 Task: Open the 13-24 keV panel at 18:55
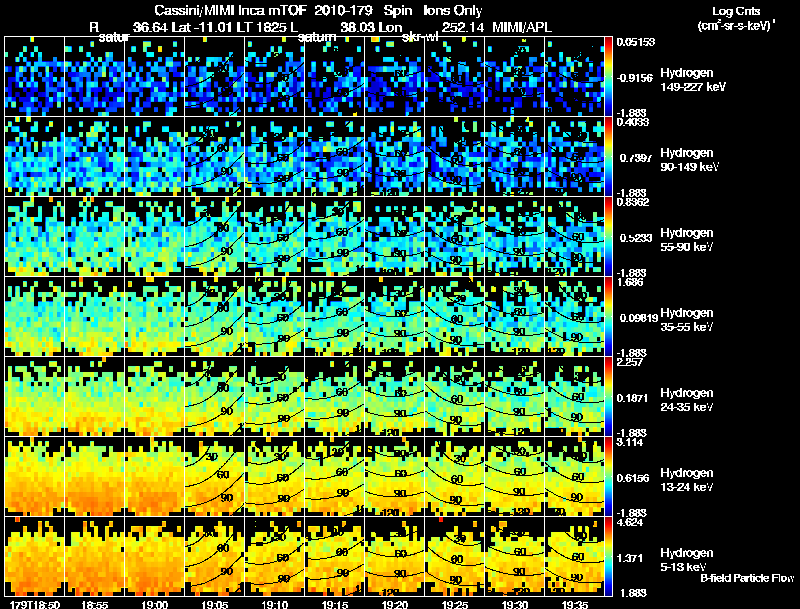tap(94, 476)
